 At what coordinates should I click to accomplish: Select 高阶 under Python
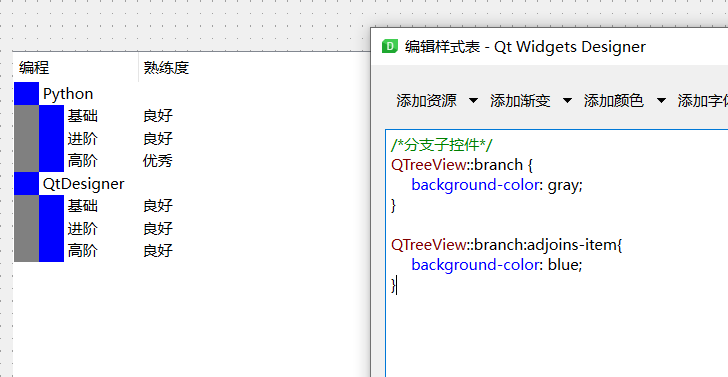pos(83,161)
